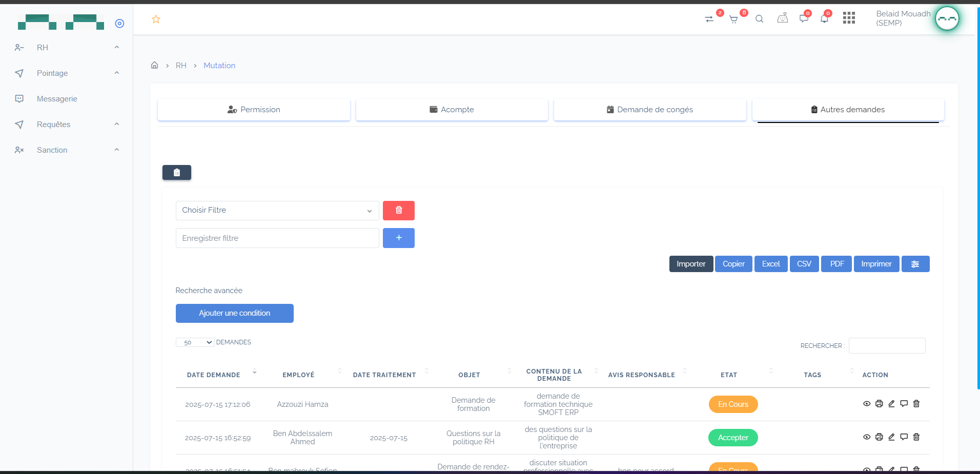The width and height of the screenshot is (980, 474).
Task: Edit the Azzouzi Hamza request pencil icon
Action: coord(891,404)
